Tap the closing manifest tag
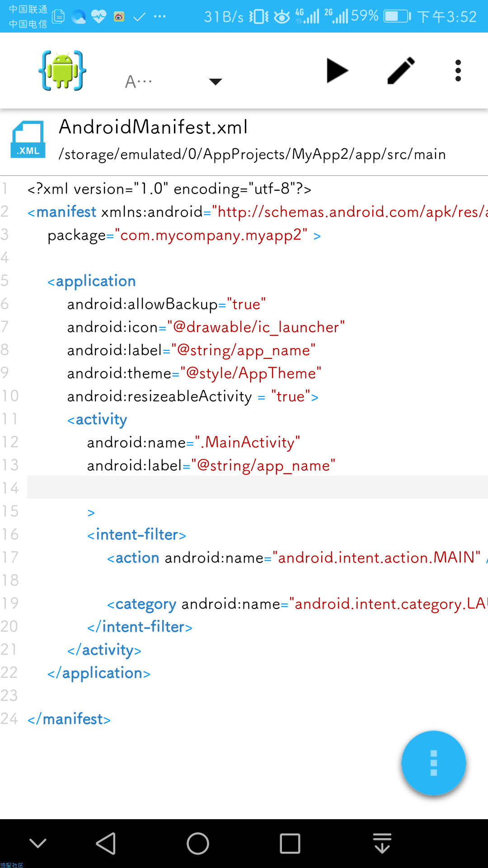The width and height of the screenshot is (488, 868). click(x=69, y=719)
